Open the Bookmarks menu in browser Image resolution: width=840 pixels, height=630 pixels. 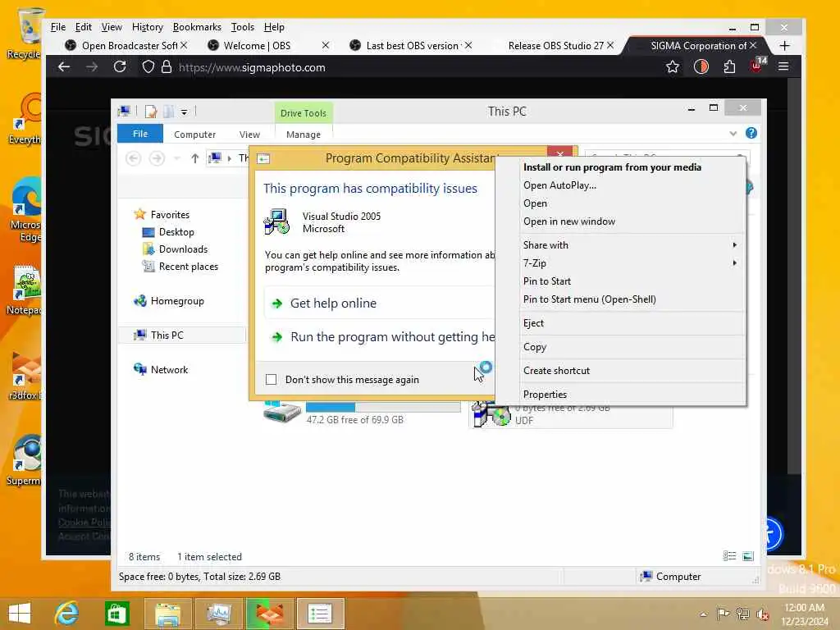pos(197,27)
